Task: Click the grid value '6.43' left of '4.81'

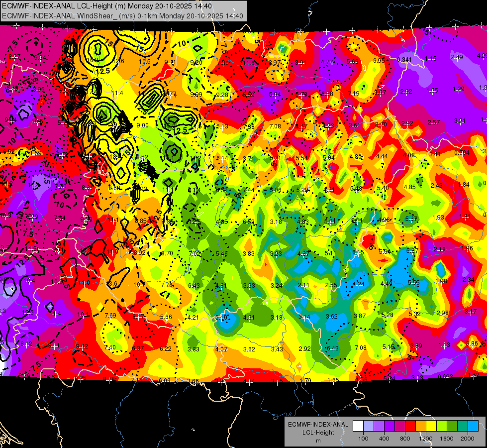Action: (x=194, y=285)
